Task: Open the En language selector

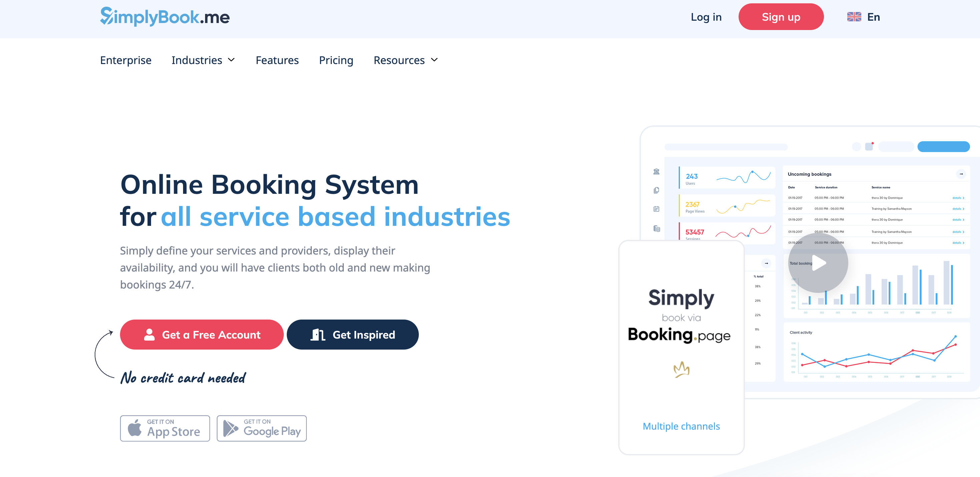Action: tap(873, 17)
